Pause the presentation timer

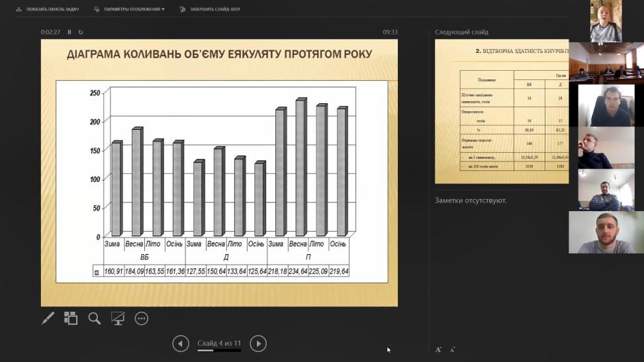tap(69, 32)
